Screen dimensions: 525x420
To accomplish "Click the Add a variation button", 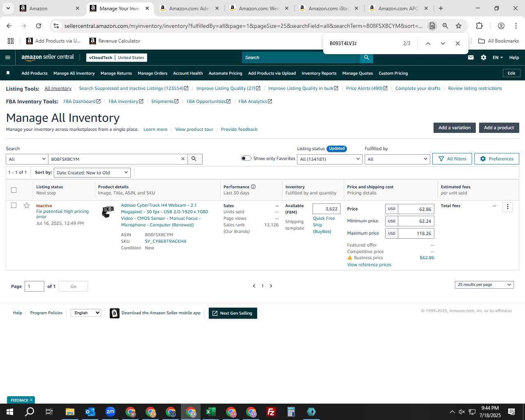I will pos(454,128).
